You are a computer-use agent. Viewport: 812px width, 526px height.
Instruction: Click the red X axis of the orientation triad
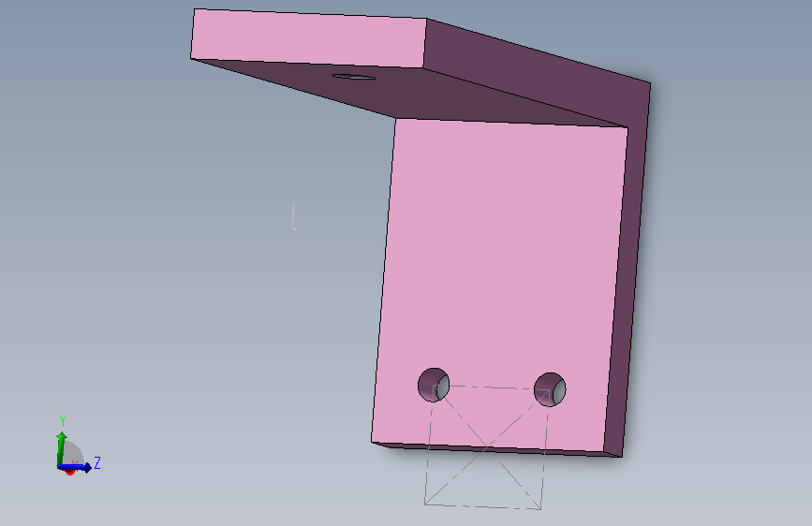click(70, 472)
